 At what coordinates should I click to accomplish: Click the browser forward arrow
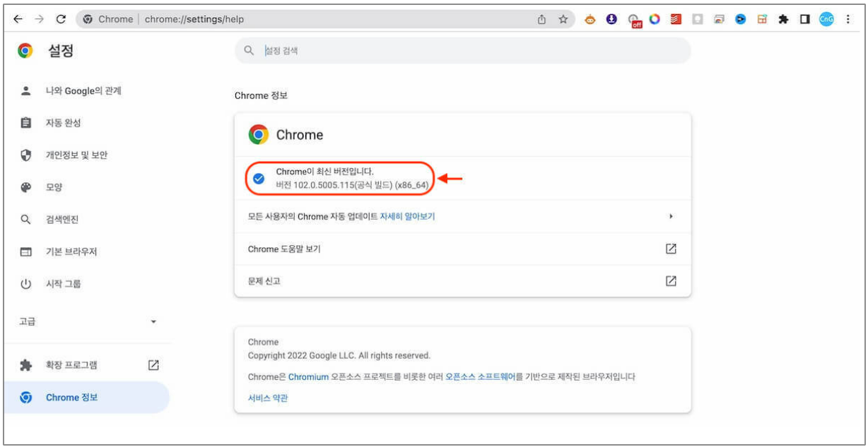point(39,19)
